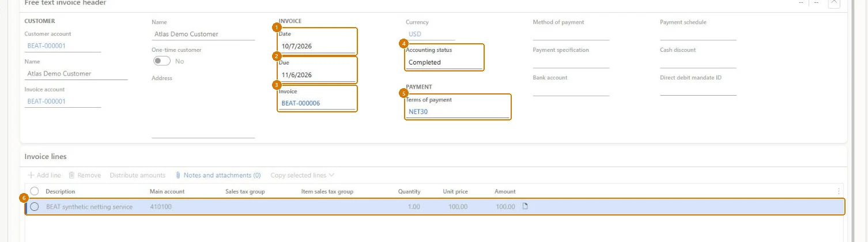Click the Method of payment field
This screenshot has height=242, width=868.
(571, 34)
